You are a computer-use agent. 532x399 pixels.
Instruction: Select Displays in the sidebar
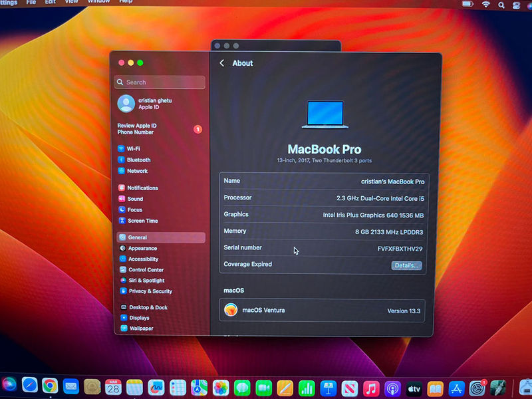[139, 318]
